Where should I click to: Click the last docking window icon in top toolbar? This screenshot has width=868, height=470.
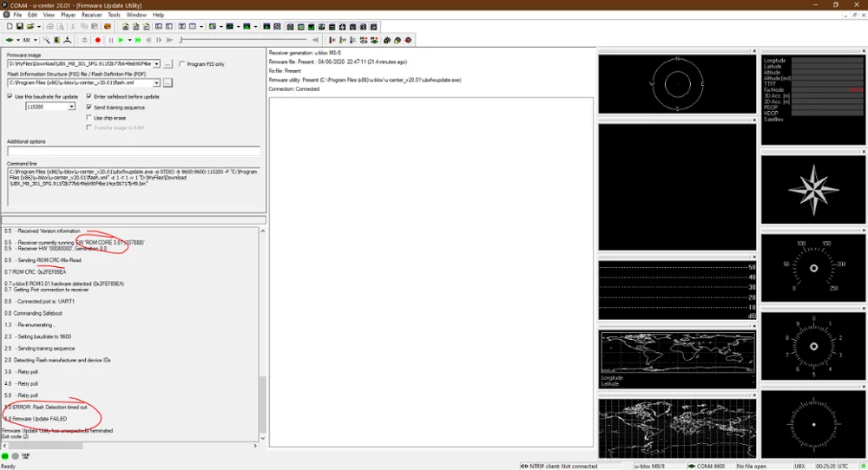[373, 27]
